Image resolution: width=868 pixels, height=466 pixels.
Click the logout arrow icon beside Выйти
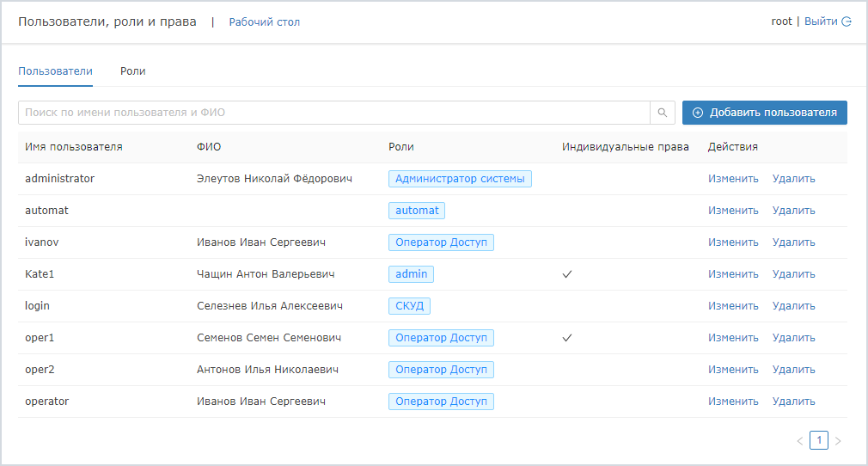coord(847,21)
